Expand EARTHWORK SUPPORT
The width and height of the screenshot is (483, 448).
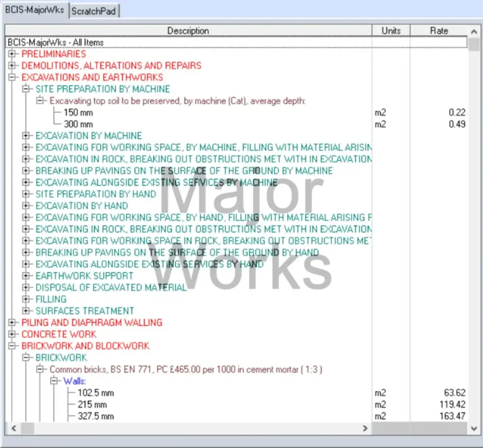tap(26, 275)
